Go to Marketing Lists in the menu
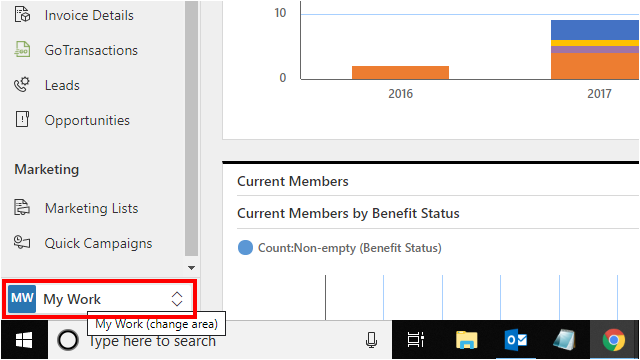 (x=91, y=208)
